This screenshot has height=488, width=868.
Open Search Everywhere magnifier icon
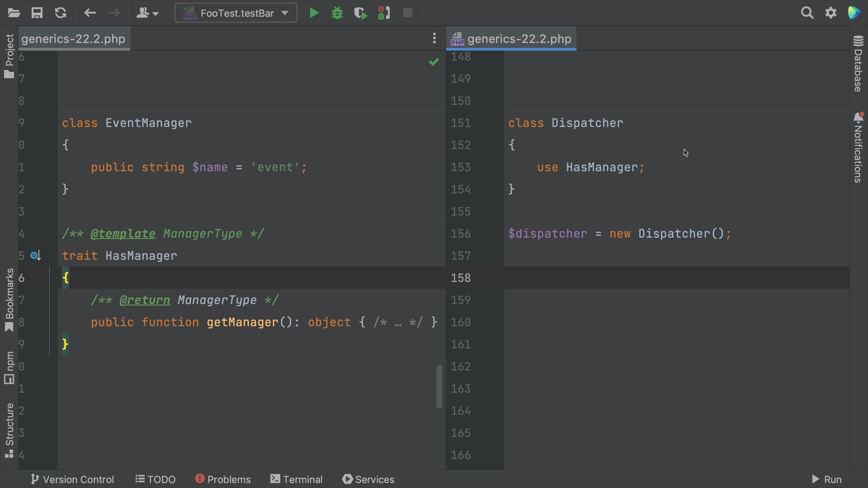807,13
